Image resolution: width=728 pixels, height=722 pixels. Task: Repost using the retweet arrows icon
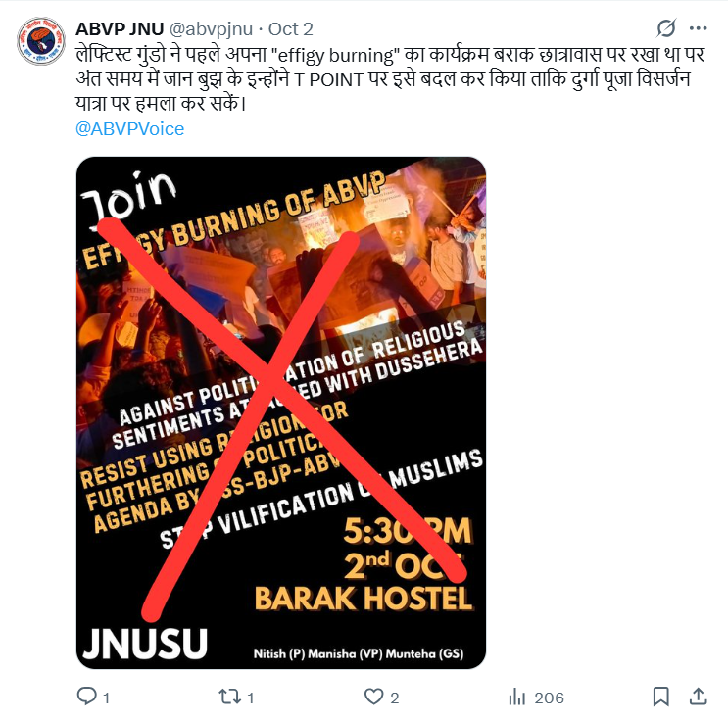(230, 697)
